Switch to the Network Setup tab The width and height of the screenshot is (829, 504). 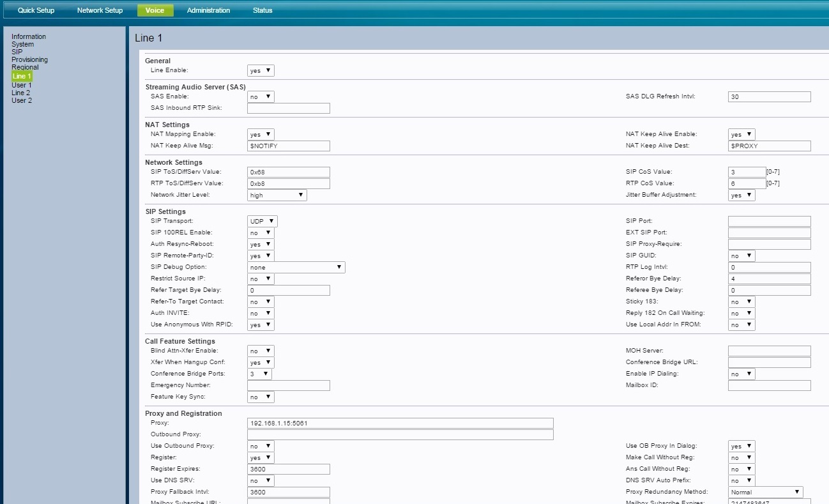point(100,10)
